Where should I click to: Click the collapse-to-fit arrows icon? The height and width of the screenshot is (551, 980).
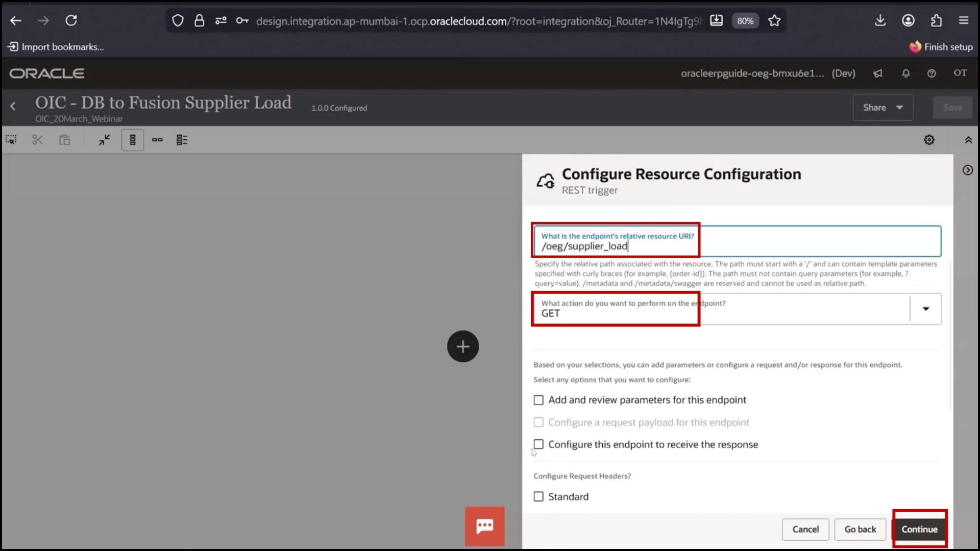click(x=105, y=140)
